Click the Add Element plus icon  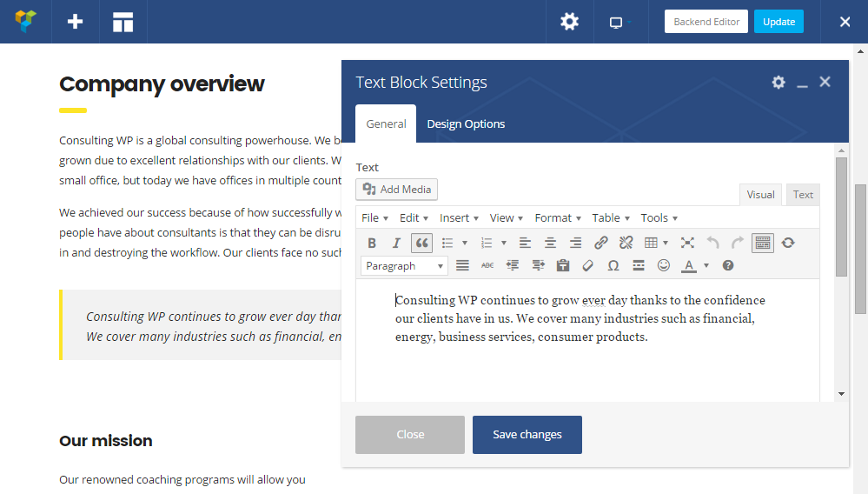[76, 22]
